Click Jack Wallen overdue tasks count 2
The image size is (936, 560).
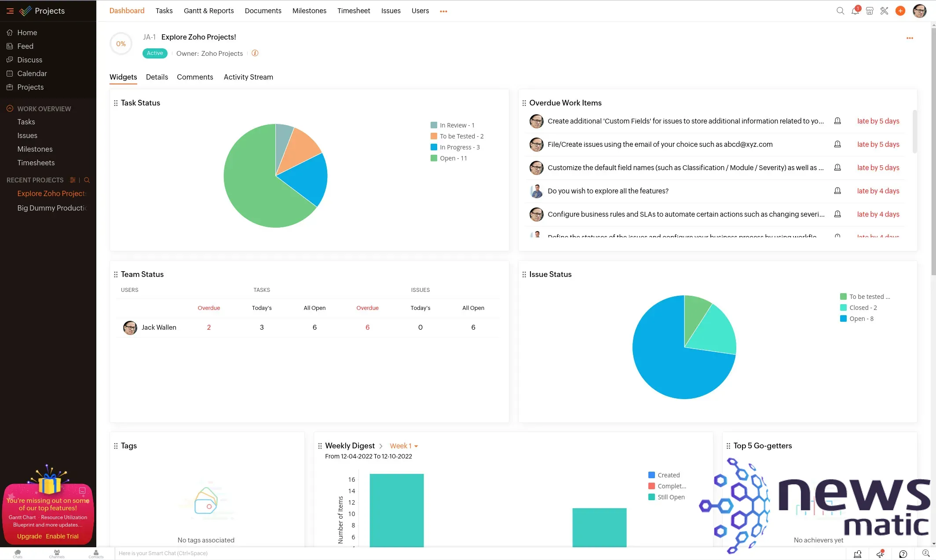209,327
